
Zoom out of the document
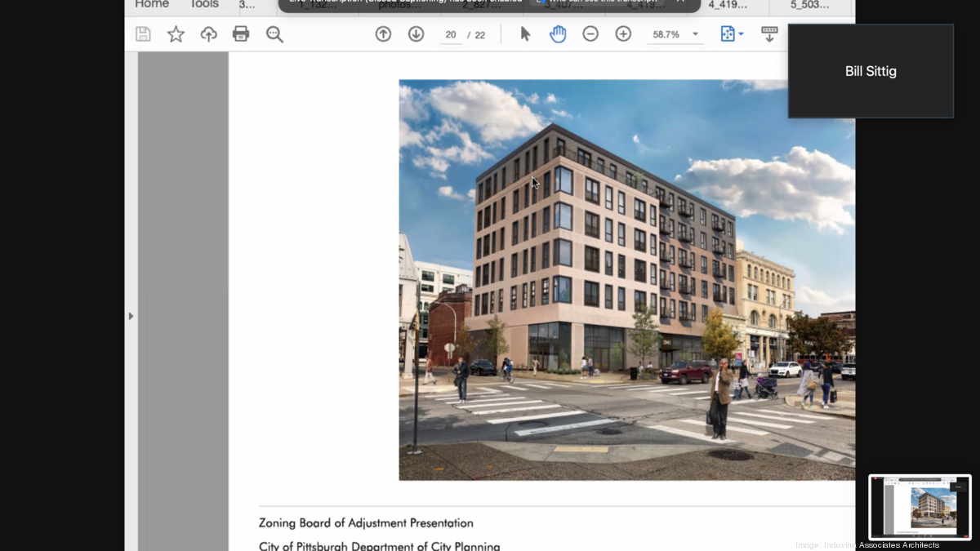tap(590, 33)
